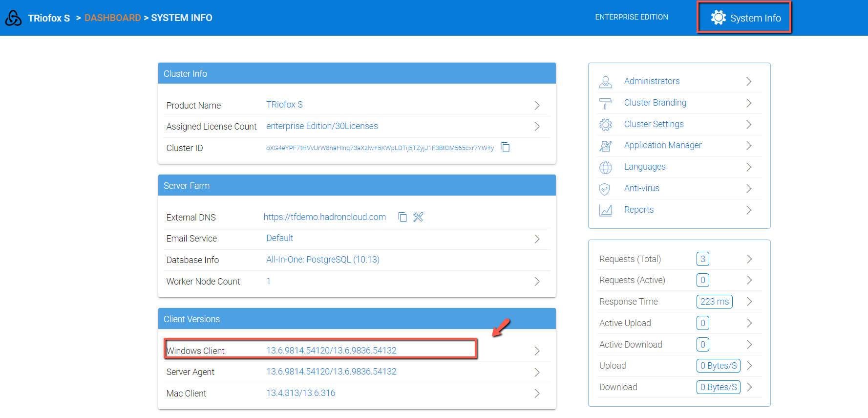This screenshot has height=418, width=868.
Task: Click the Cluster Branding paint roller icon
Action: [606, 103]
